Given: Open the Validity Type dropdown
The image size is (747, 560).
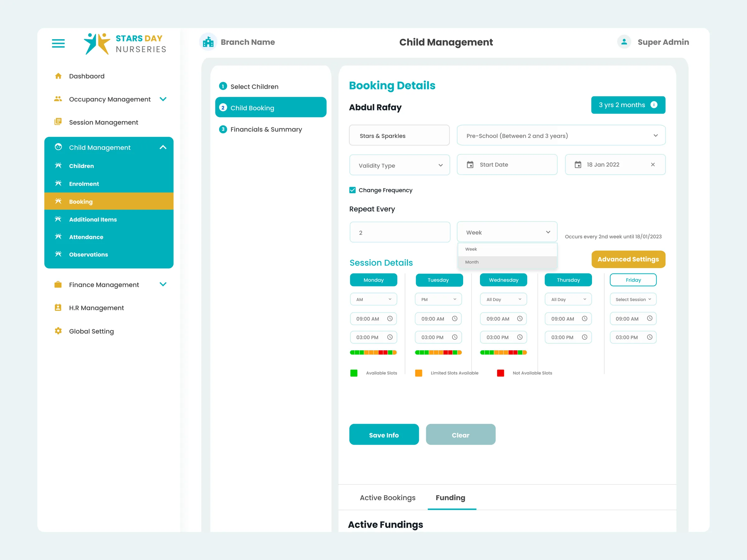Looking at the screenshot, I should pos(400,165).
